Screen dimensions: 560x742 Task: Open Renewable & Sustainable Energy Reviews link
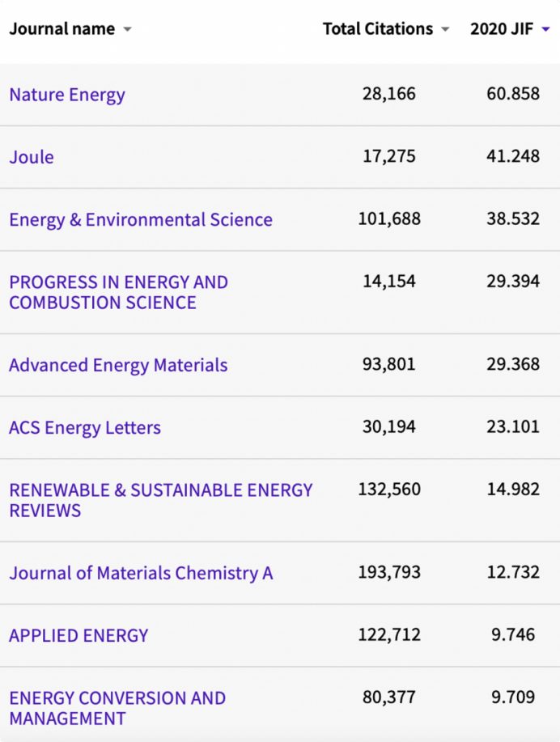(161, 500)
